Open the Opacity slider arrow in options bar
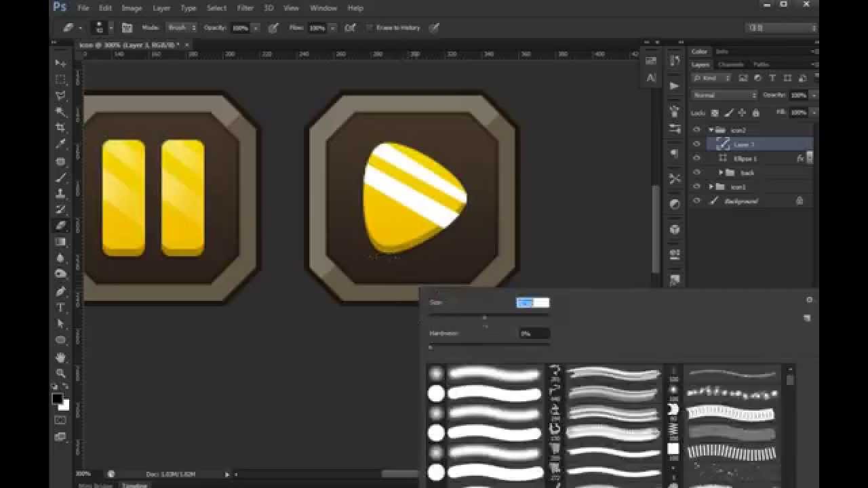 pos(256,28)
